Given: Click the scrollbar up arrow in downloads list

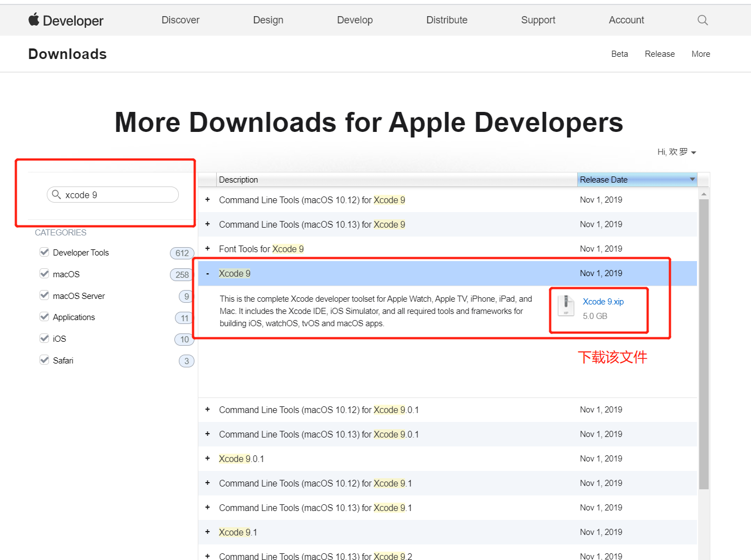Looking at the screenshot, I should (704, 194).
